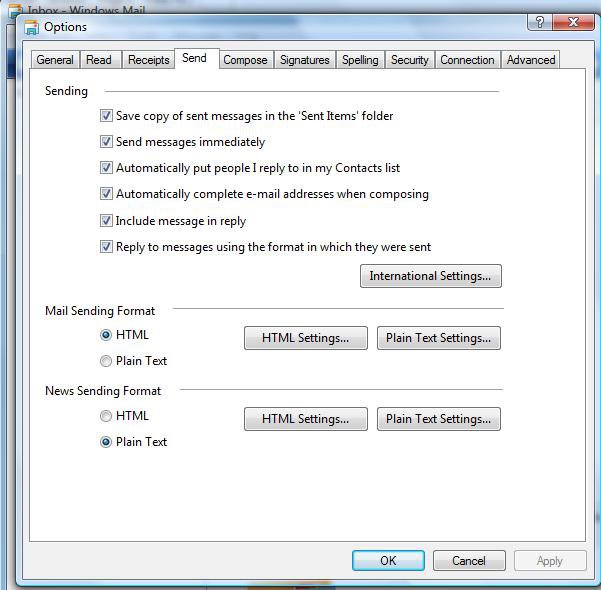Switch to the Connection tab
This screenshot has height=590, width=601.
coord(467,60)
